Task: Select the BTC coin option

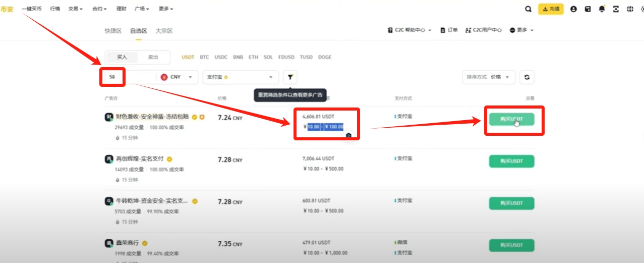Action: point(204,57)
